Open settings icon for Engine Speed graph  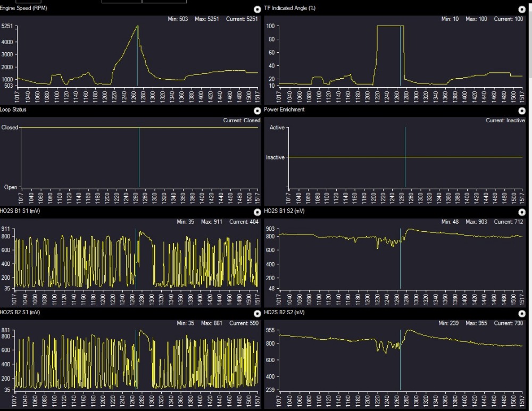257,9
